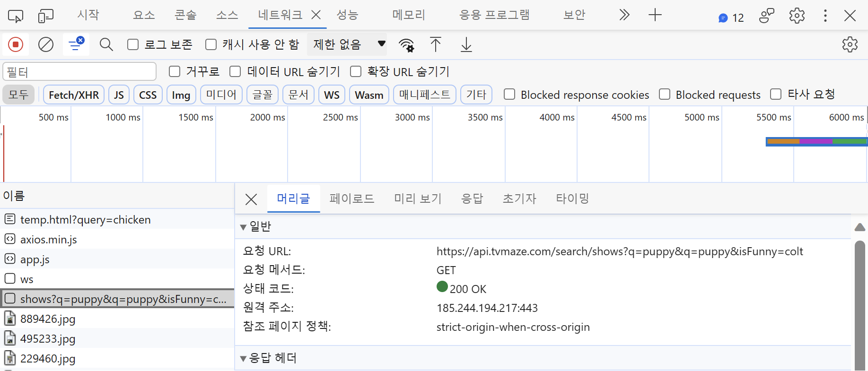Switch to the Elements tab
868x371 pixels.
144,15
